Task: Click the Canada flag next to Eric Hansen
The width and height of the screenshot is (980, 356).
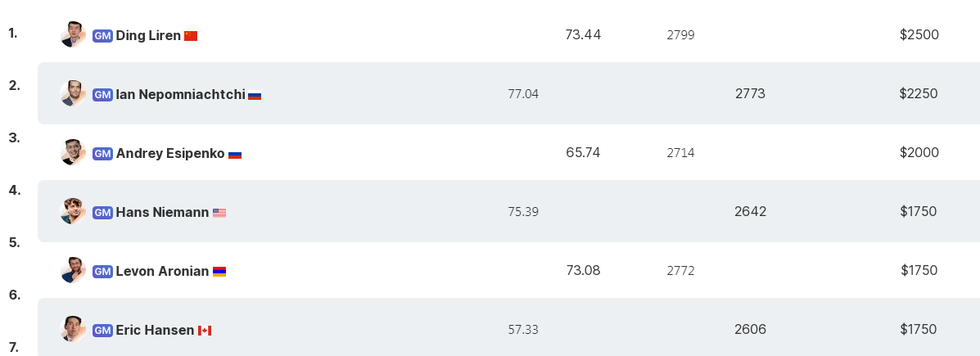Action: click(x=205, y=331)
